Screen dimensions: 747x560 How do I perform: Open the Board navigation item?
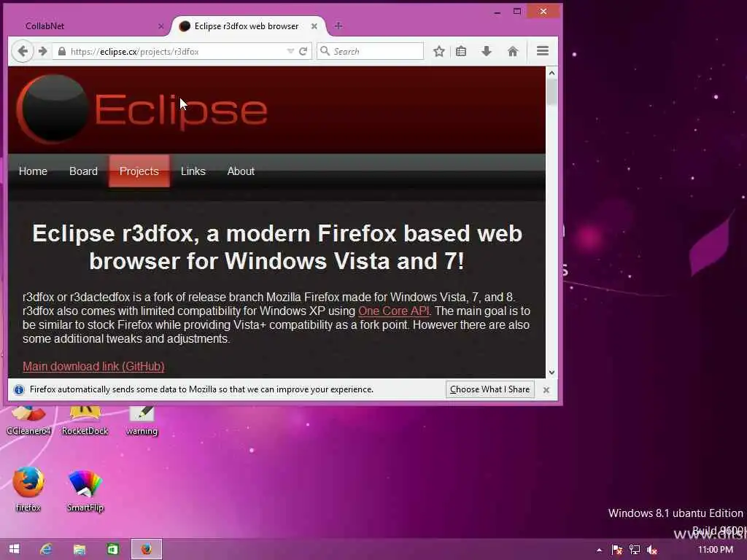[83, 171]
